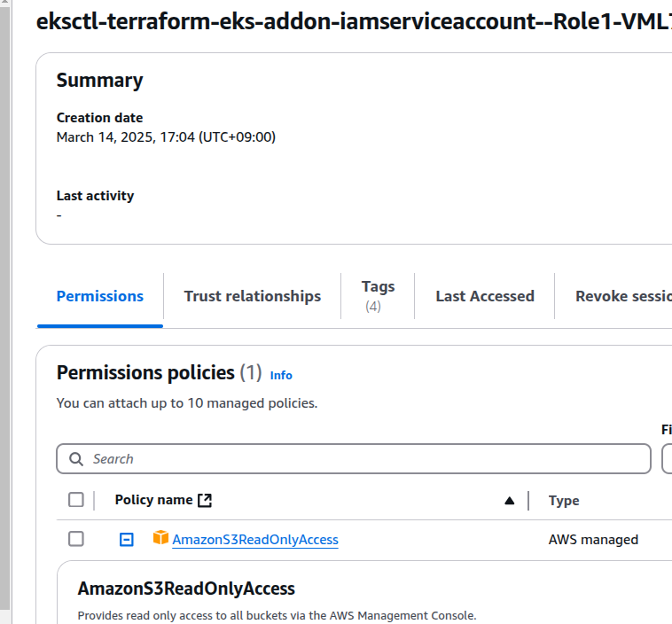Open the Permissions tab
Viewport: 672px width, 624px height.
[x=100, y=296]
